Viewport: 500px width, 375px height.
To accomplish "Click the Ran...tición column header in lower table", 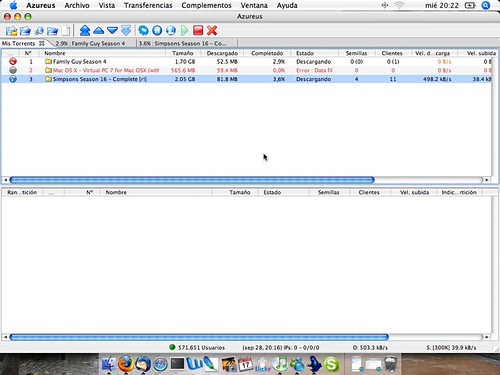I will (22, 192).
